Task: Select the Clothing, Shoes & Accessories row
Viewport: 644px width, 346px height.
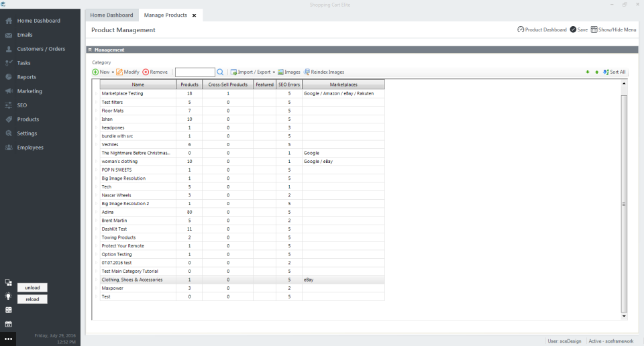Action: pos(242,280)
